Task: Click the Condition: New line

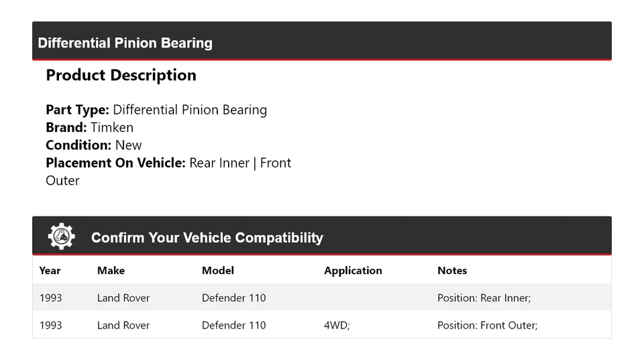Action: tap(94, 145)
